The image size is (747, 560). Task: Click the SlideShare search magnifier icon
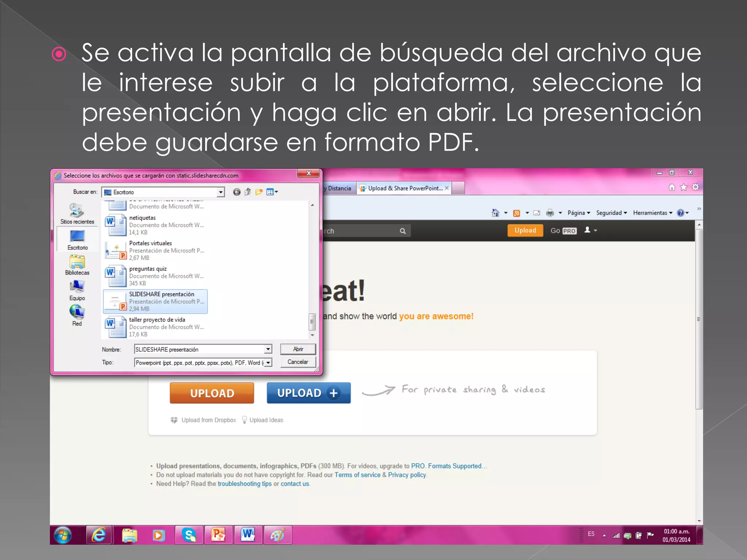(x=403, y=231)
